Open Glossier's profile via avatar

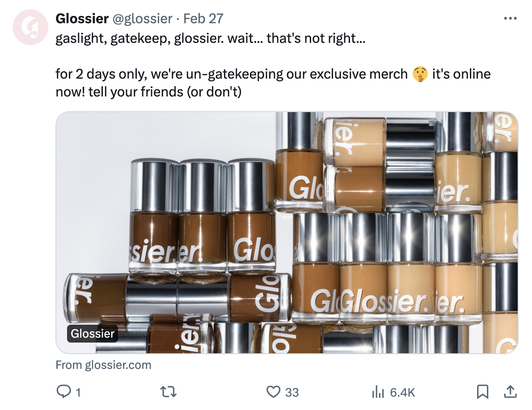[x=30, y=27]
